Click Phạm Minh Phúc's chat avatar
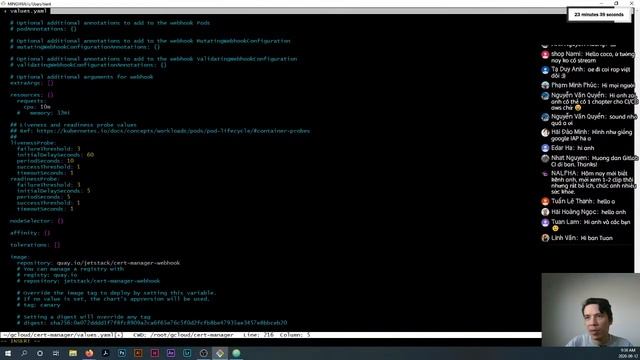 545,85
